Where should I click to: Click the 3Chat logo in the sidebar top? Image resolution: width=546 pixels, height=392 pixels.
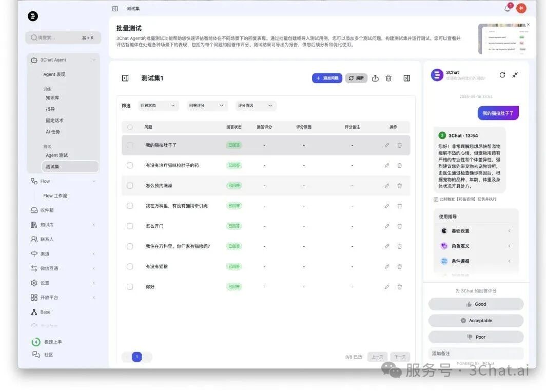(x=33, y=16)
